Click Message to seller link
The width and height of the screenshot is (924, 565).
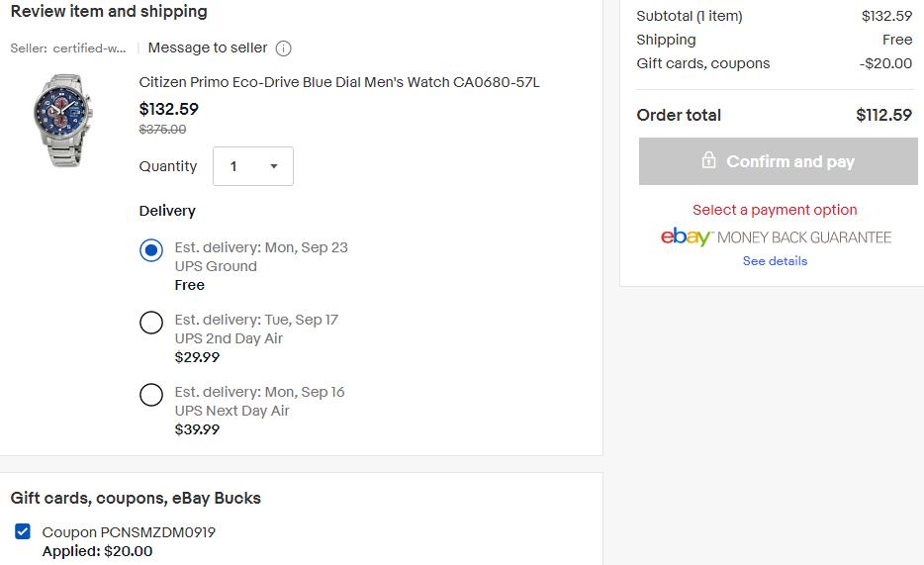tap(208, 47)
